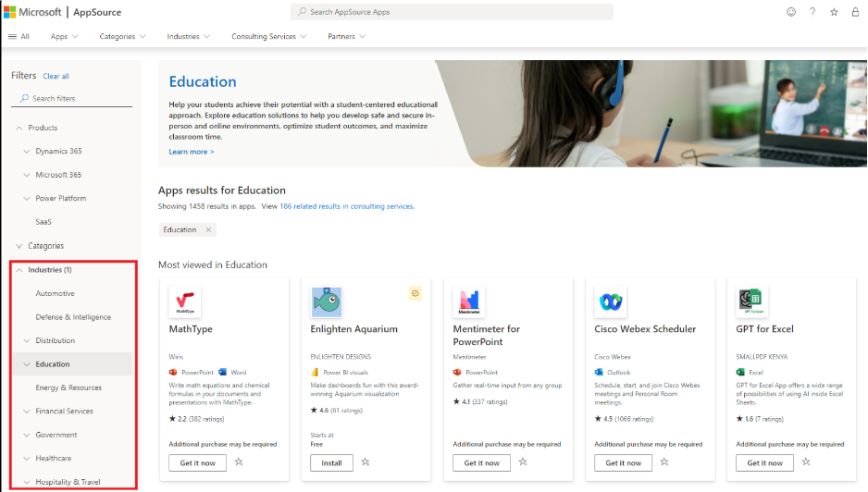This screenshot has height=492, width=868.
Task: Select the SaaS product filter
Action: [x=43, y=222]
